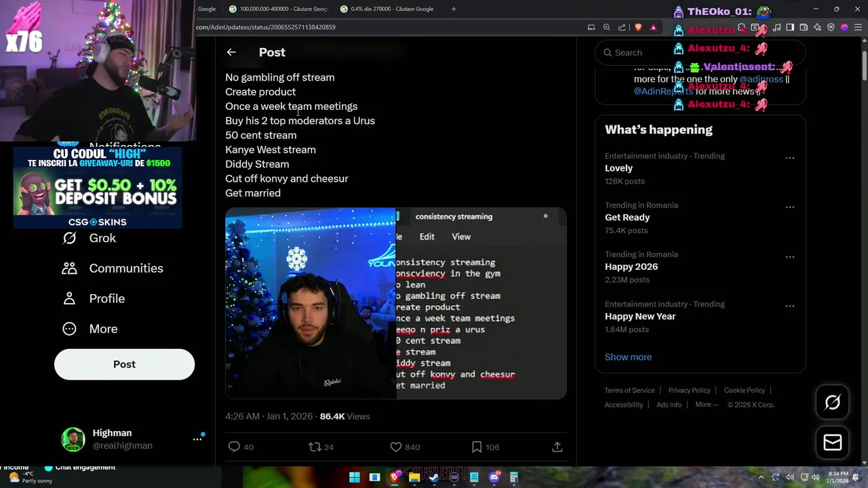Viewport: 868px width, 488px height.
Task: Expand footer More options
Action: (707, 405)
